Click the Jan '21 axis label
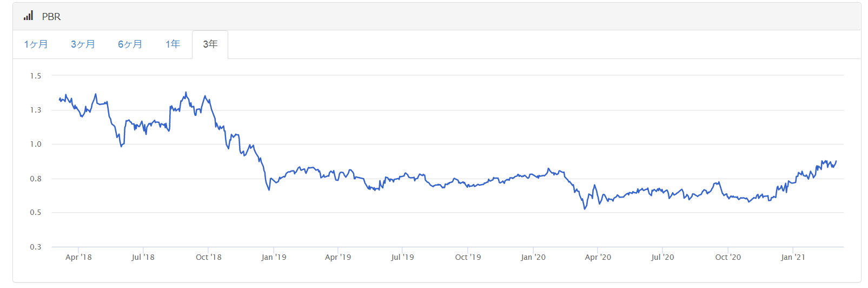The image size is (868, 288). tap(793, 257)
